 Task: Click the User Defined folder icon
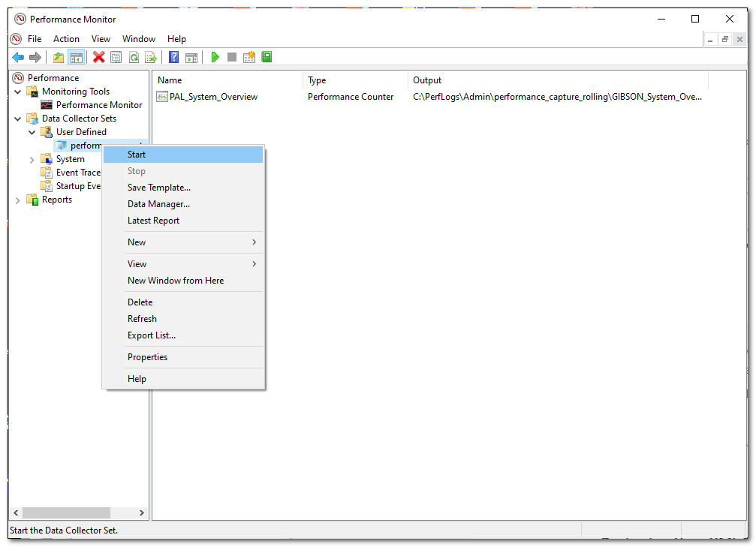[47, 131]
